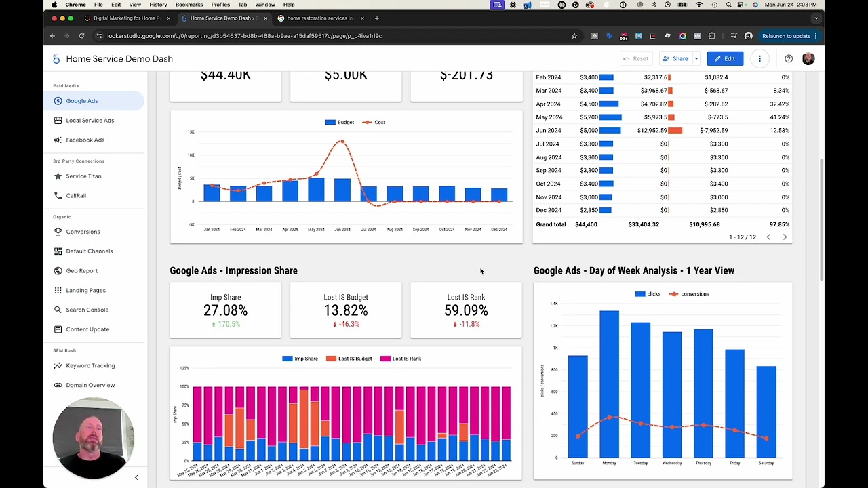Viewport: 868px width, 488px height.
Task: Switch to the Digital Marketing browser tab
Action: [x=125, y=18]
